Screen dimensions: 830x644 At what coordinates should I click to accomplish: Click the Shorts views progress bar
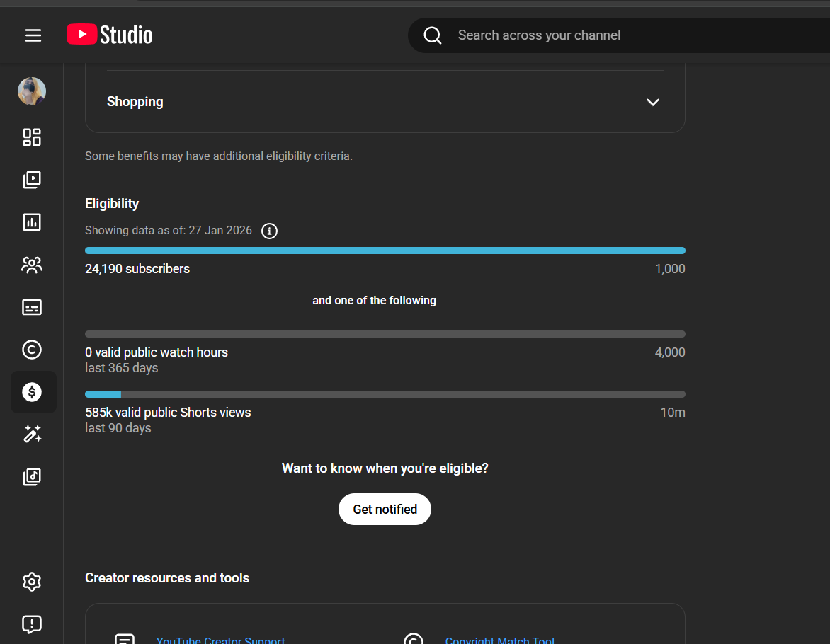(x=385, y=394)
